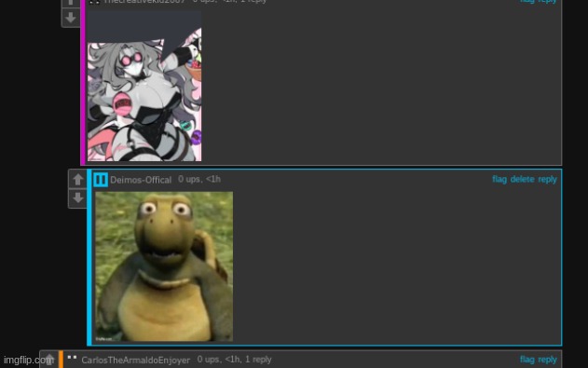Flag the CarlosTheArmaldoEnjoyer comment

(526, 360)
